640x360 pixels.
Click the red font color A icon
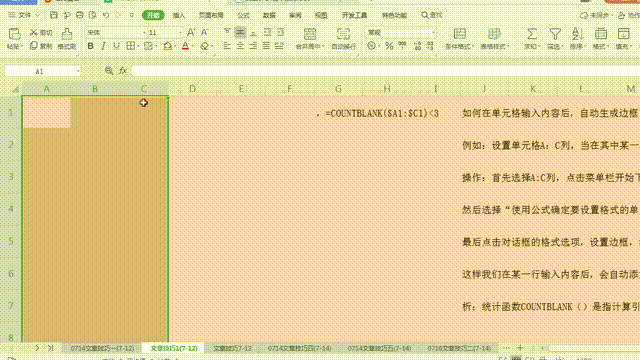coord(185,46)
